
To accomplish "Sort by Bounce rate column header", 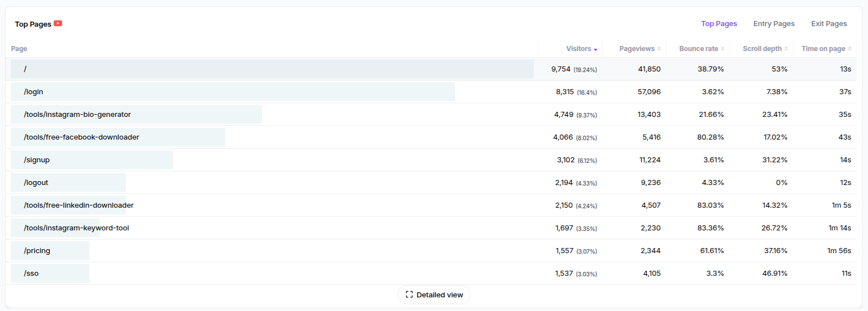I will (x=698, y=49).
